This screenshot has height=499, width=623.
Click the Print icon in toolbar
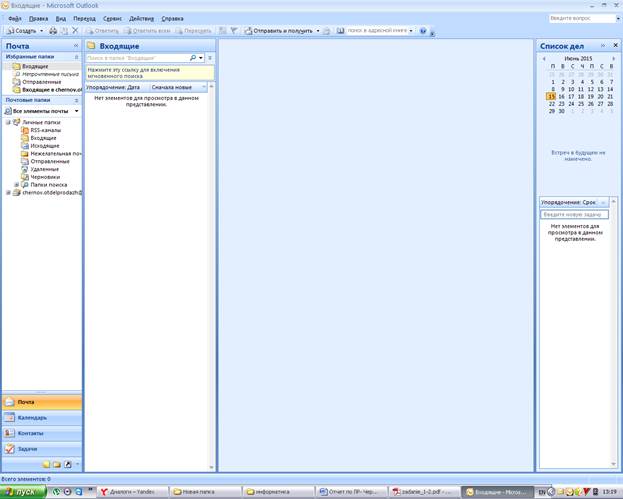(x=53, y=31)
